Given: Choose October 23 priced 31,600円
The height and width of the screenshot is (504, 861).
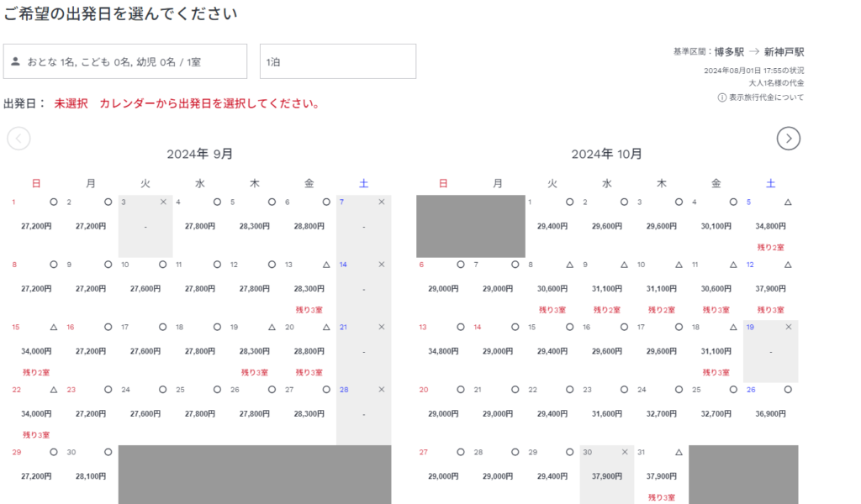Looking at the screenshot, I should coord(606,413).
